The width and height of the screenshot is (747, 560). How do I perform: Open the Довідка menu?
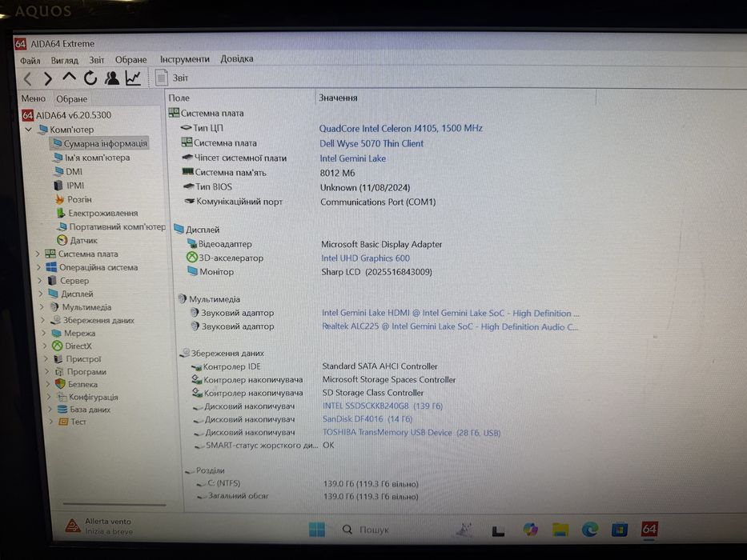237,58
